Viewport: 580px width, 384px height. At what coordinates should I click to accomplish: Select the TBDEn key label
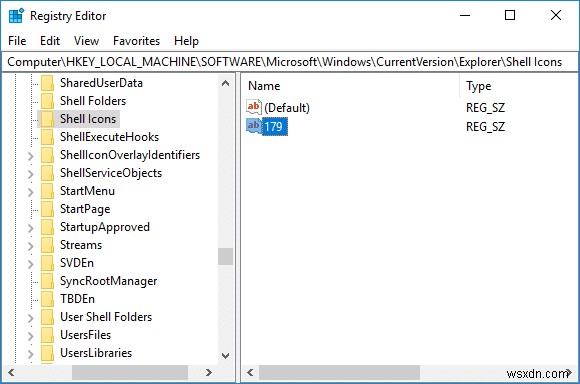point(77,299)
